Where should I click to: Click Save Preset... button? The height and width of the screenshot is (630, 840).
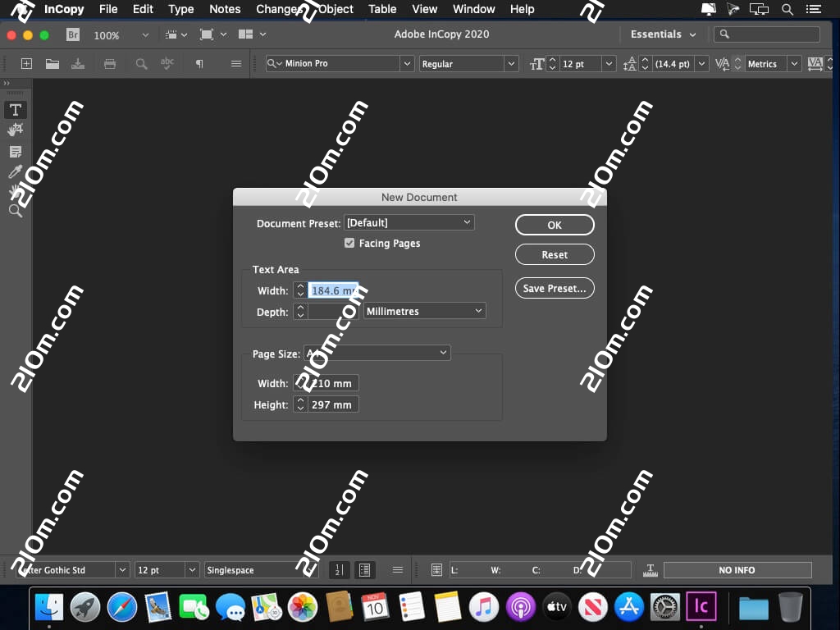555,288
